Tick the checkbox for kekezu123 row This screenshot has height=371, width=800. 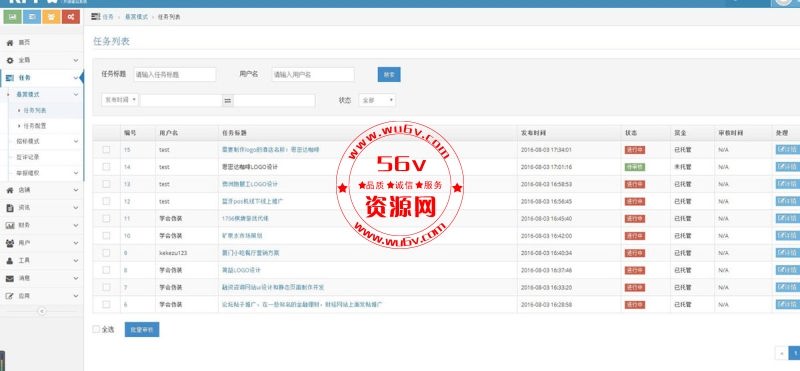(106, 253)
